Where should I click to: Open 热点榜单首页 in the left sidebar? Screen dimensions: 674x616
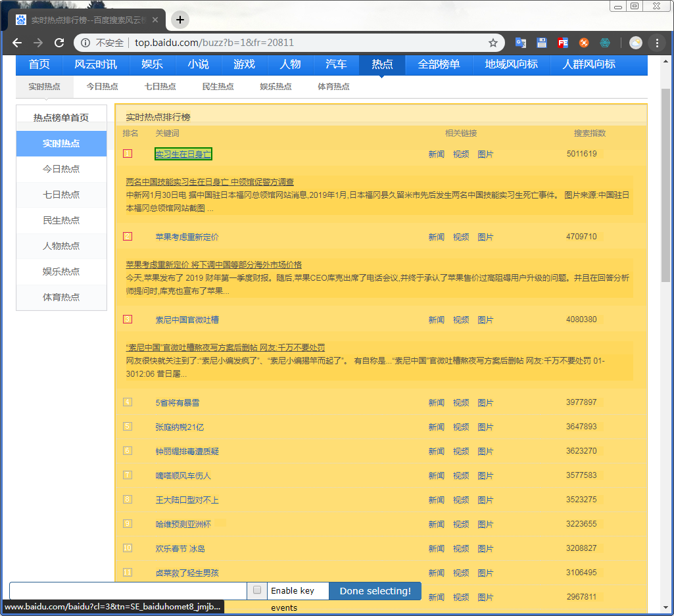61,118
